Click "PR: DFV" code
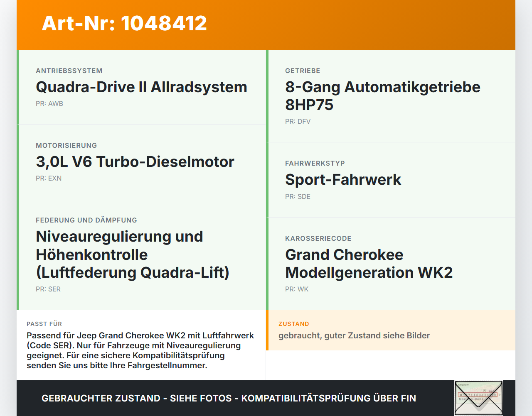The height and width of the screenshot is (416, 532). coord(298,122)
